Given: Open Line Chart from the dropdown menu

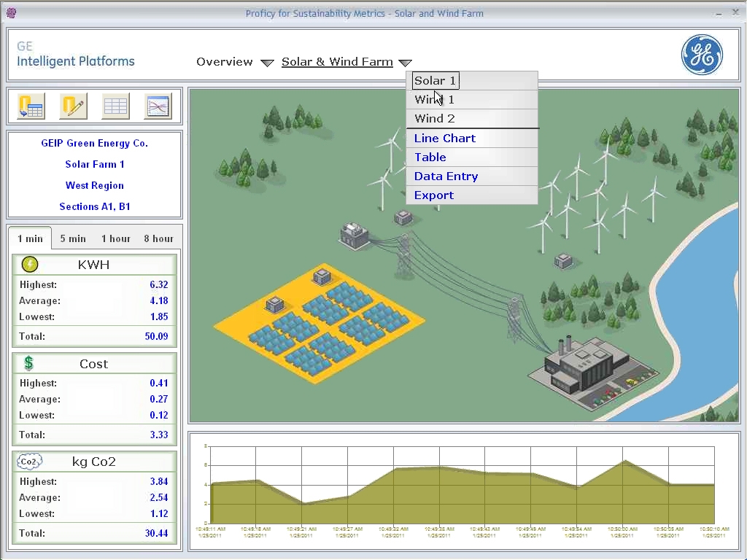Looking at the screenshot, I should click(x=472, y=139).
